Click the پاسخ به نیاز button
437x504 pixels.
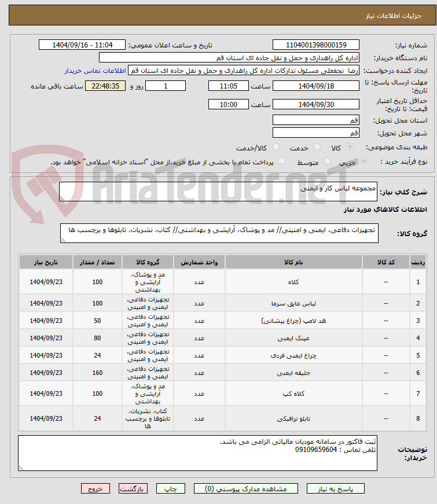[335, 488]
